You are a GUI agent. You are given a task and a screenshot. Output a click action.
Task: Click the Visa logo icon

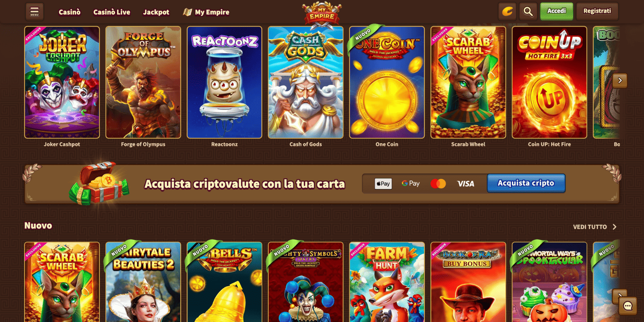(466, 184)
